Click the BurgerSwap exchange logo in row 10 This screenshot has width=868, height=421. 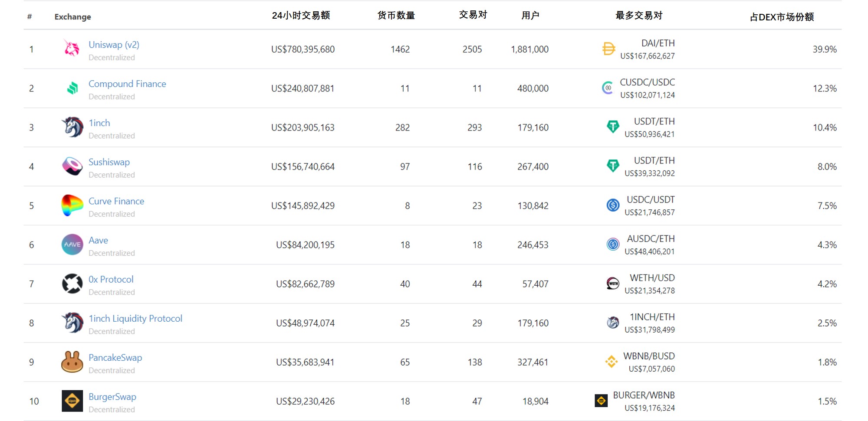click(x=72, y=401)
